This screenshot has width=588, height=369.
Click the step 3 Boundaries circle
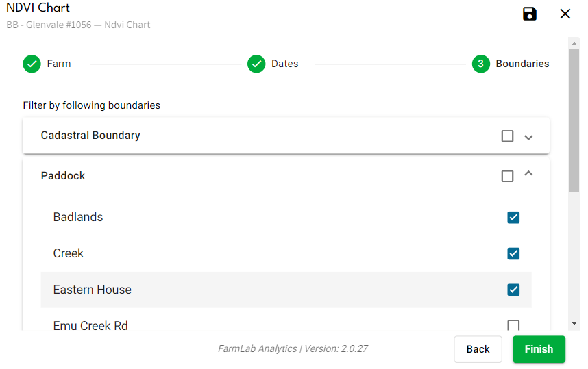(480, 64)
